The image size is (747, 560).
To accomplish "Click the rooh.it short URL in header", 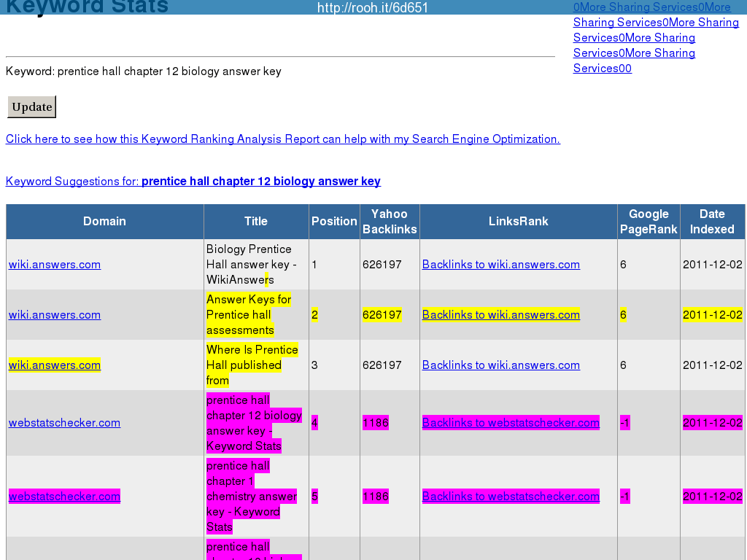I will (x=372, y=8).
